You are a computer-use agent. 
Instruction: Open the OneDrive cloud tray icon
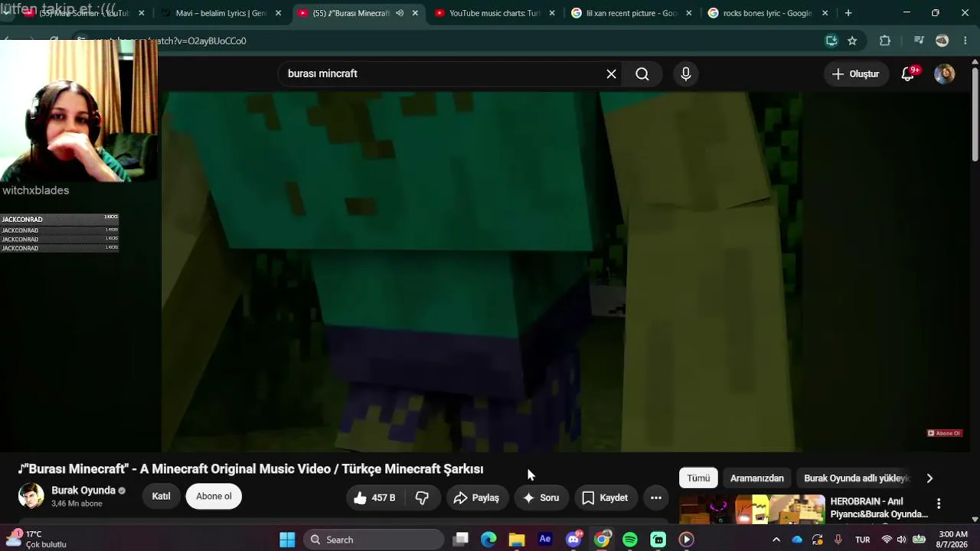[x=797, y=540]
